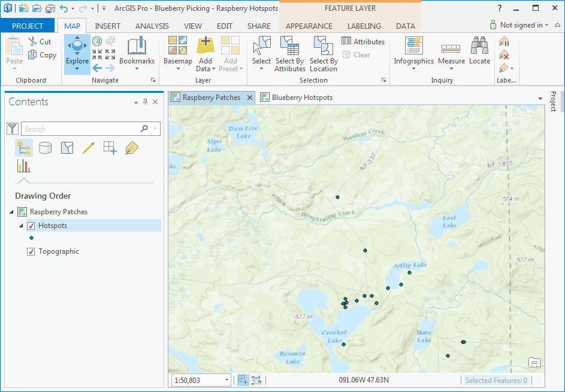Click the Contents search field
Screen dimensions: 565x392
point(91,129)
